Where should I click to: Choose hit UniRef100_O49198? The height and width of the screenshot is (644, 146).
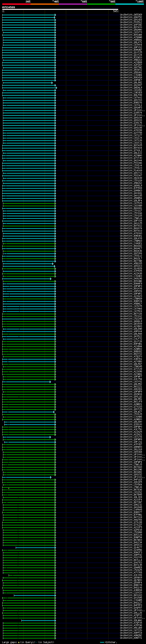point(131,278)
